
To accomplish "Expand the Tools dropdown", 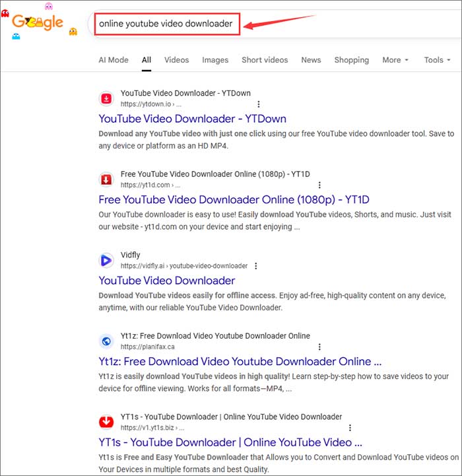I will (x=437, y=60).
